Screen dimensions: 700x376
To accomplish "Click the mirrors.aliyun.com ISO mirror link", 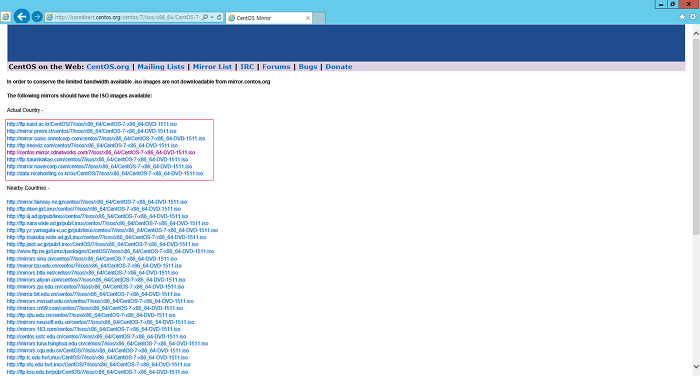I will pyautogui.click(x=96, y=280).
